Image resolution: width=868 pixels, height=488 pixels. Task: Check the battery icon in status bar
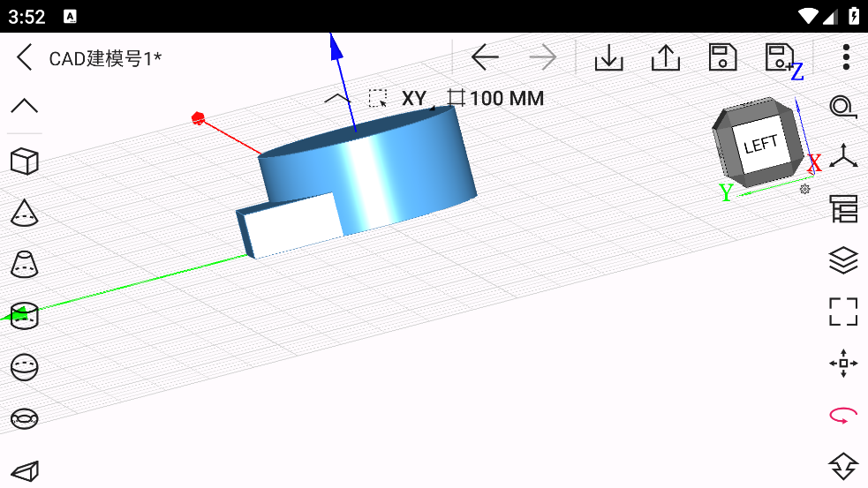click(x=854, y=16)
